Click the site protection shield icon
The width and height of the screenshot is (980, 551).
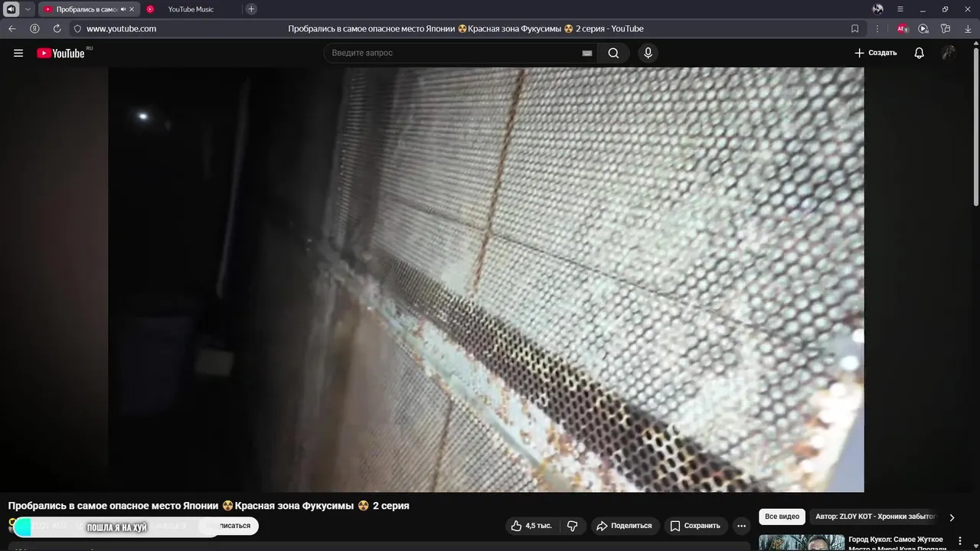click(x=77, y=29)
